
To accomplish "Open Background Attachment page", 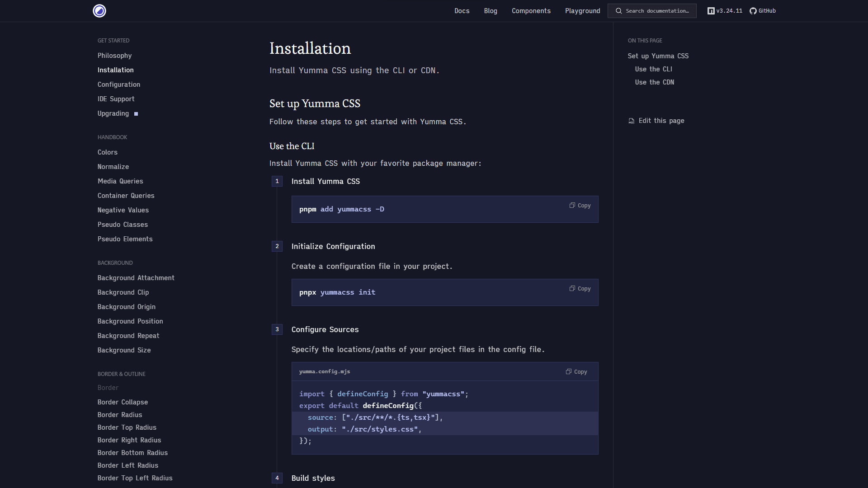I will [136, 278].
